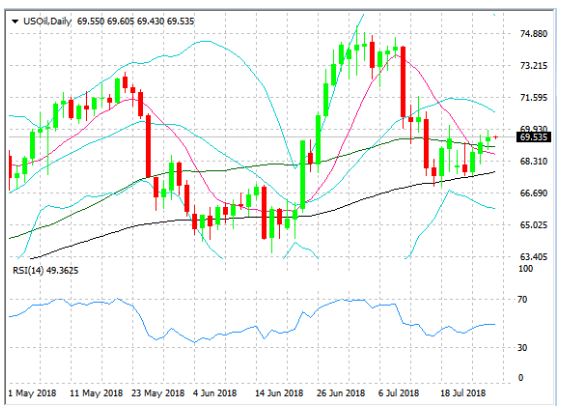
Task: Select the 26 Jun 2018 date label
Action: click(x=340, y=393)
